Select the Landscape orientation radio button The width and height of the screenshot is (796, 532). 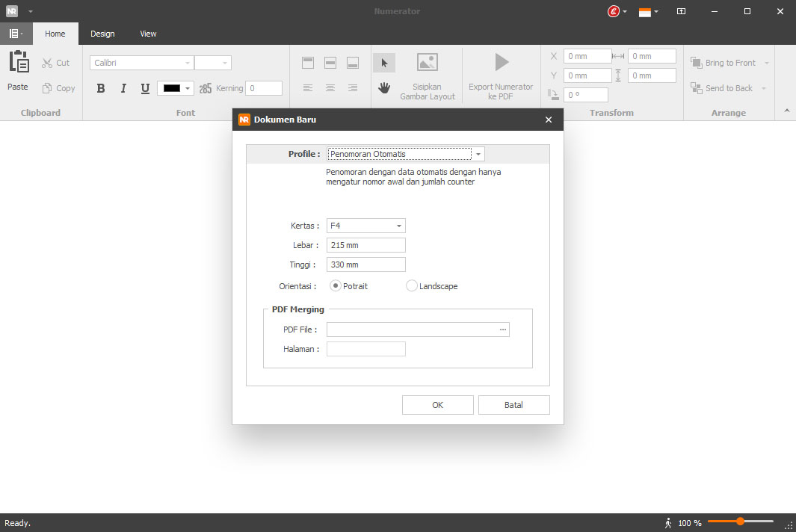pyautogui.click(x=412, y=285)
